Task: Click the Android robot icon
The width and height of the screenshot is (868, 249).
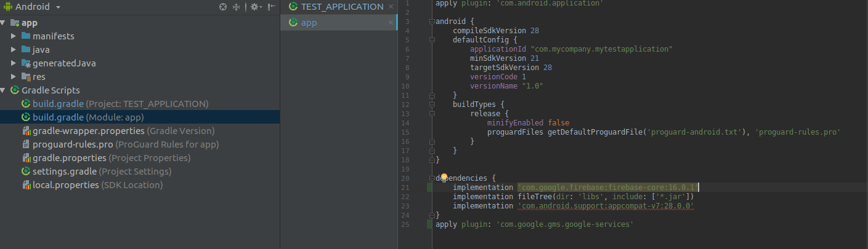Action: click(7, 7)
